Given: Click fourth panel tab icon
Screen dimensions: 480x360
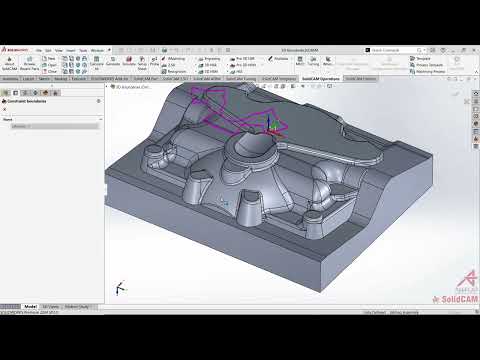Looking at the screenshot, I should 35,93.
